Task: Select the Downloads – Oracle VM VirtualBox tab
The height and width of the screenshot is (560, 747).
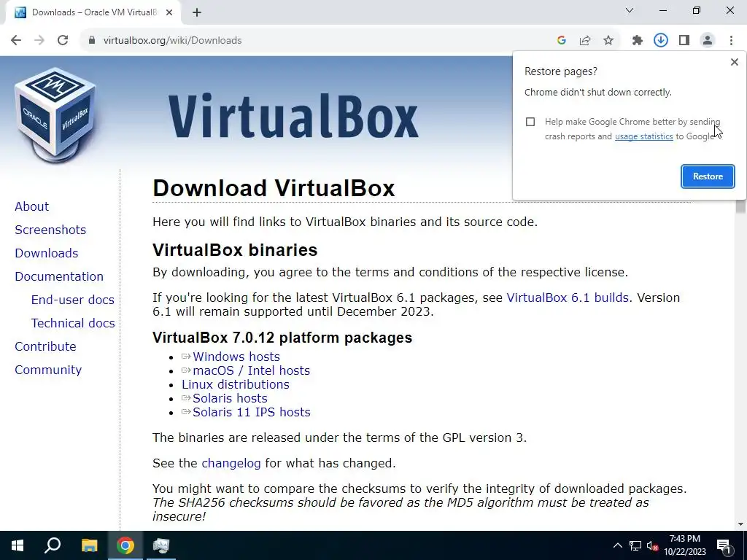Action: click(94, 13)
